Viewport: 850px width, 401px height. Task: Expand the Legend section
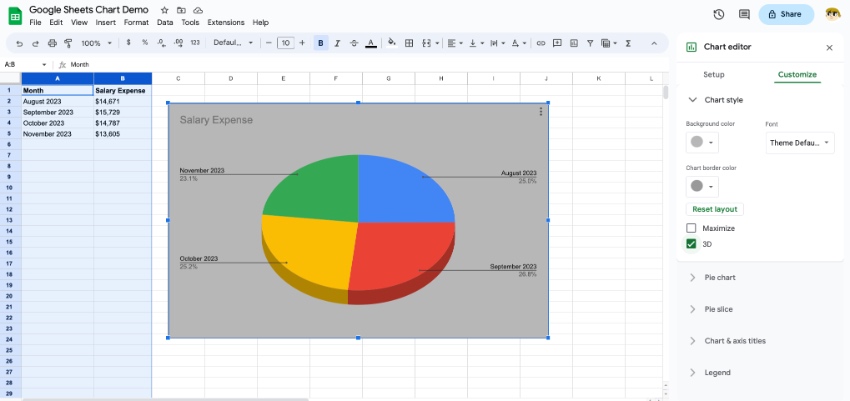[x=692, y=373]
